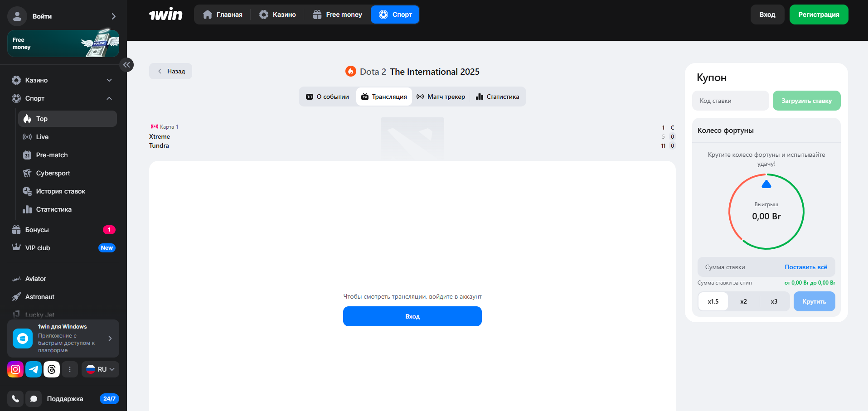Go to Free money in top navigation
Viewport: 868px width, 411px height.
pos(338,15)
